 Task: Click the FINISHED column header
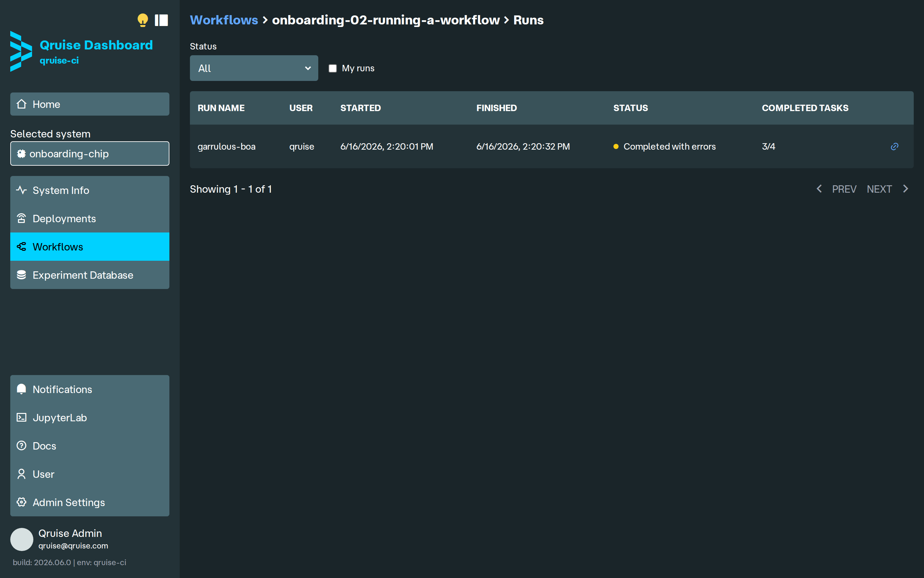click(x=496, y=108)
